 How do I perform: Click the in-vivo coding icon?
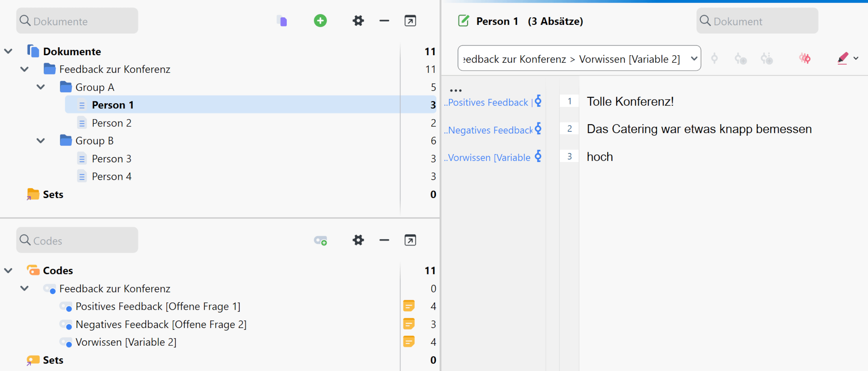[767, 59]
